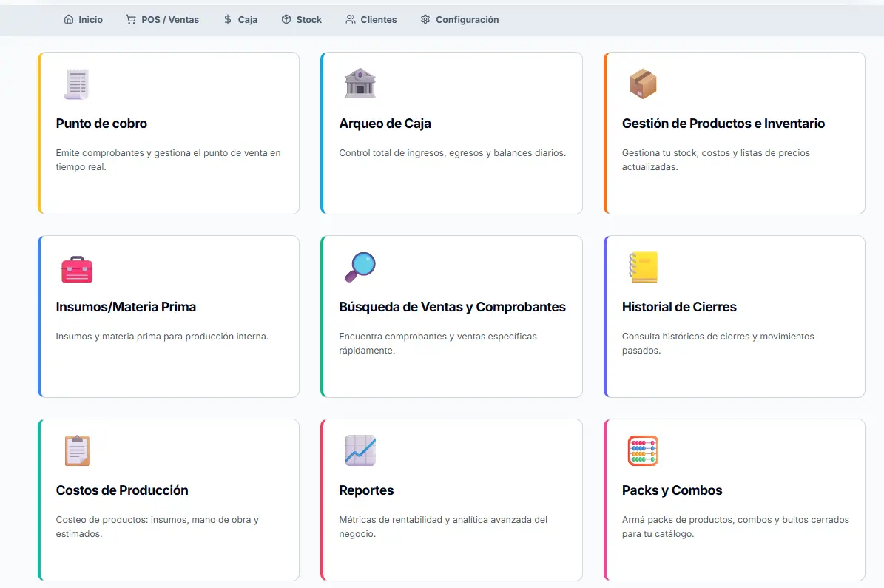The height and width of the screenshot is (588, 884).
Task: Open the Stock menu item
Action: (x=302, y=20)
